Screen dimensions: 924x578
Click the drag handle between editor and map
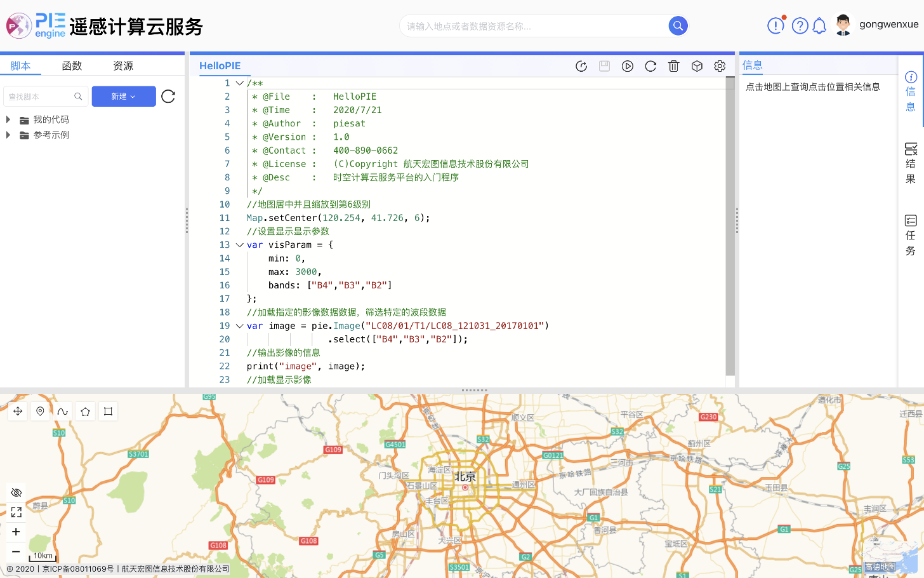pyautogui.click(x=475, y=390)
